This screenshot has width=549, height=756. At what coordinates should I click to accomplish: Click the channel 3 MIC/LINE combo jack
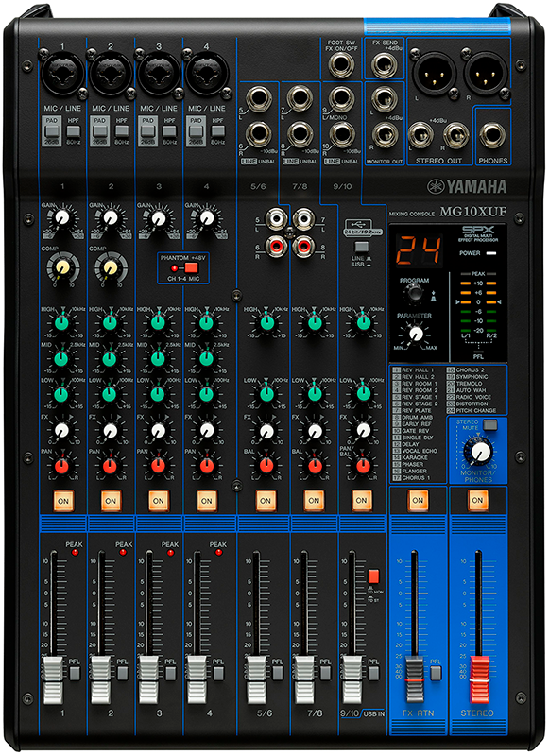click(159, 74)
